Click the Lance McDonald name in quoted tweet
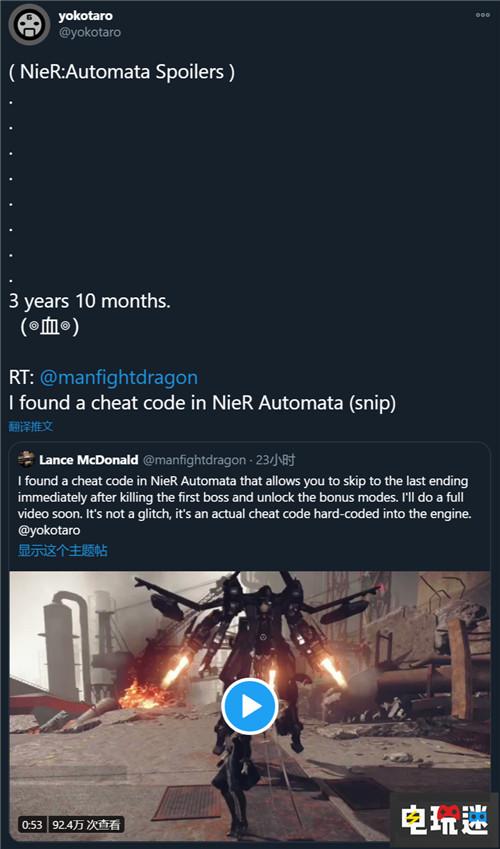The width and height of the screenshot is (500, 849). (88, 460)
